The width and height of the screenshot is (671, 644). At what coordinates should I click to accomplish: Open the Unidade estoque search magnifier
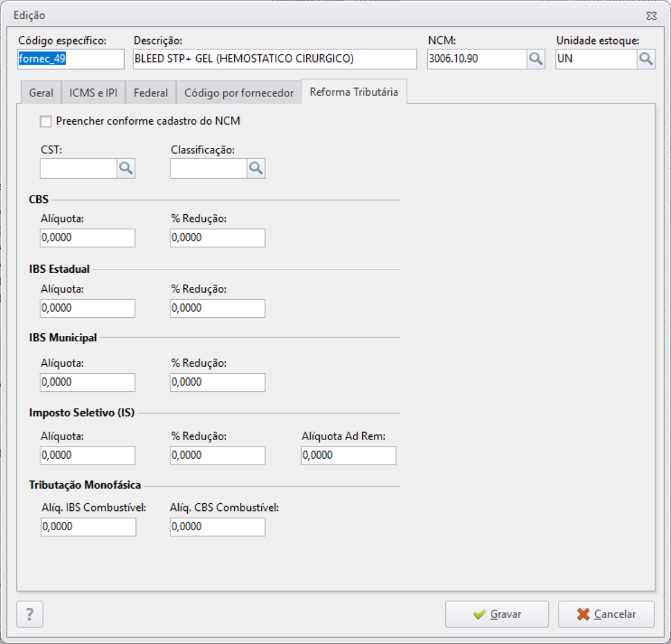(646, 59)
